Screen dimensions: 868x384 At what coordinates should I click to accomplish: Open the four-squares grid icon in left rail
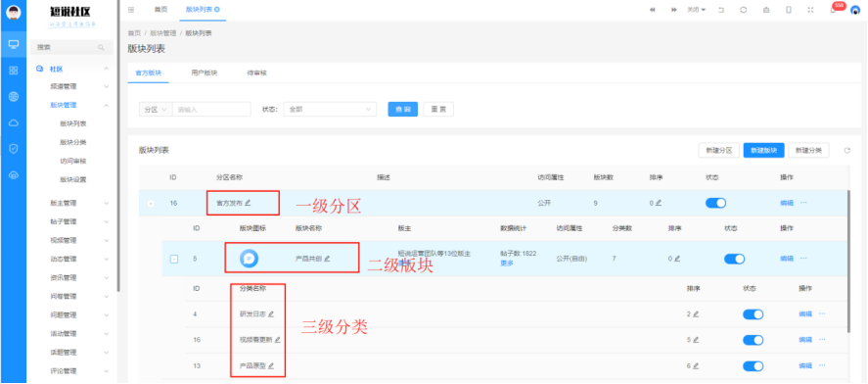point(14,71)
